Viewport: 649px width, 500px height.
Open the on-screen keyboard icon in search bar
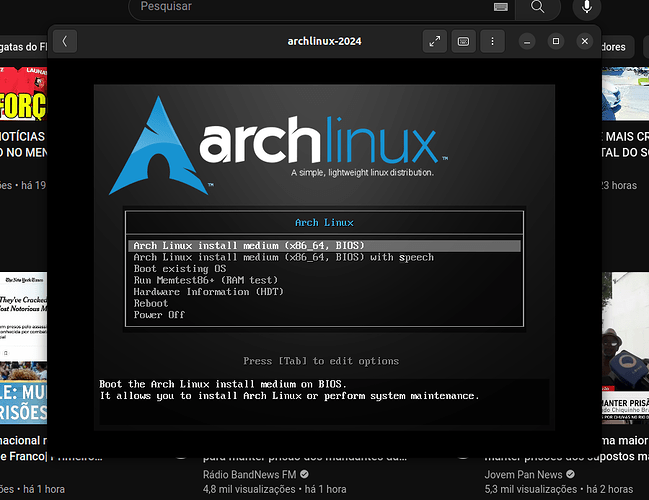(501, 7)
